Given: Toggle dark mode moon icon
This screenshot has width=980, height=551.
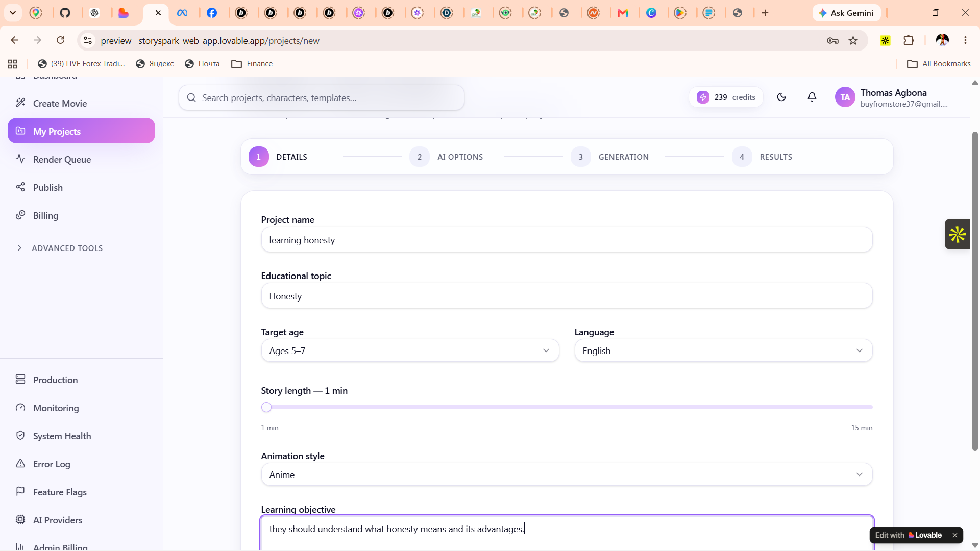Looking at the screenshot, I should point(781,97).
